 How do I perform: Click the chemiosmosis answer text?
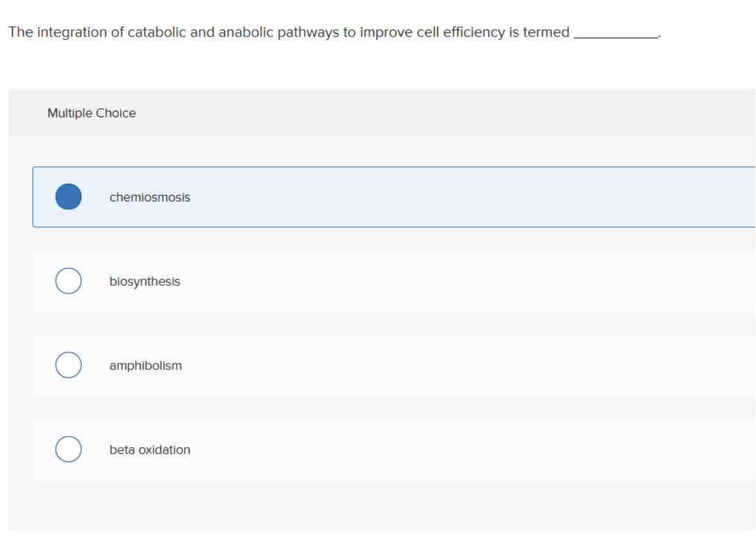pos(150,197)
